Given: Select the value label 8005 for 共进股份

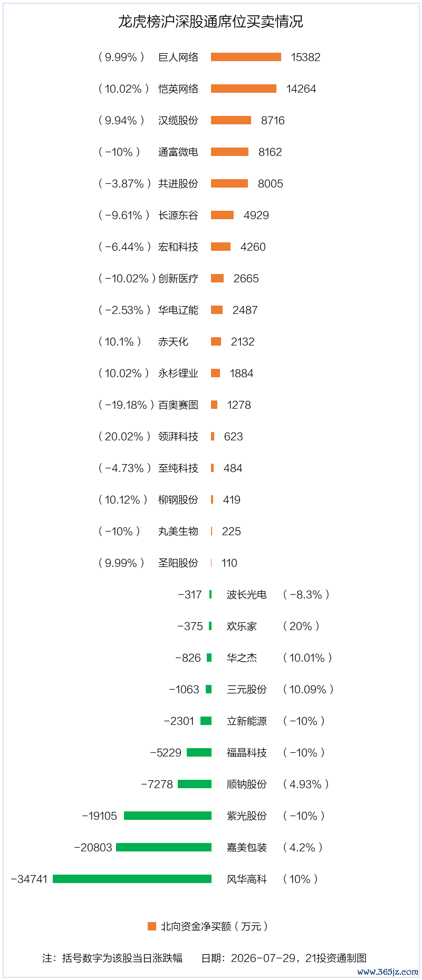Looking at the screenshot, I should 271,183.
